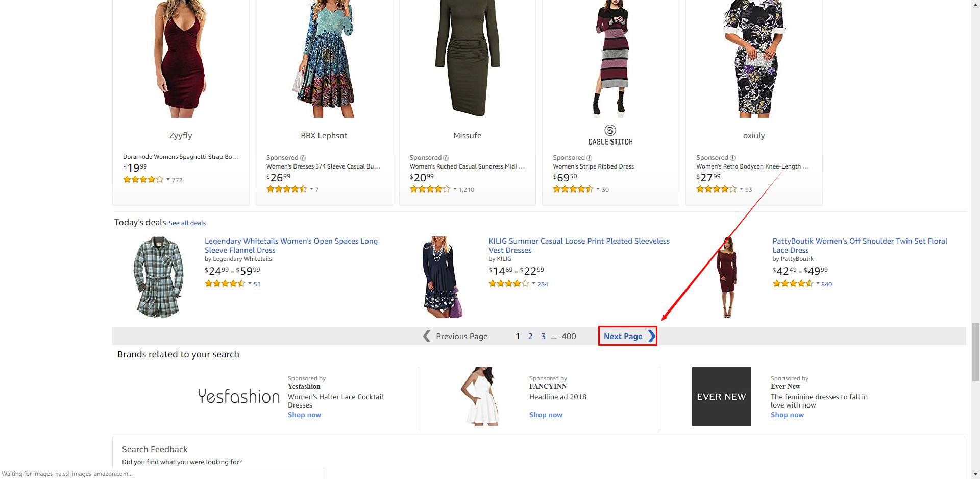Open Women's Stripe Ribbed Dress title
This screenshot has width=980, height=479.
point(593,166)
